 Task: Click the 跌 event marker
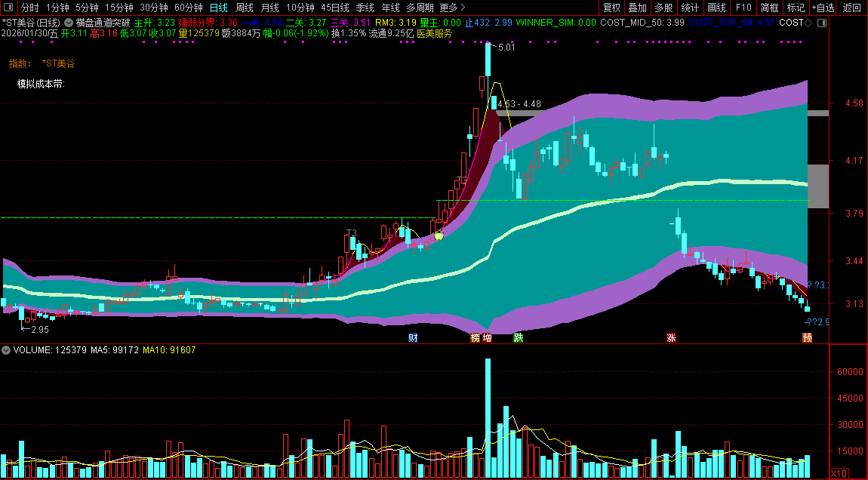518,337
